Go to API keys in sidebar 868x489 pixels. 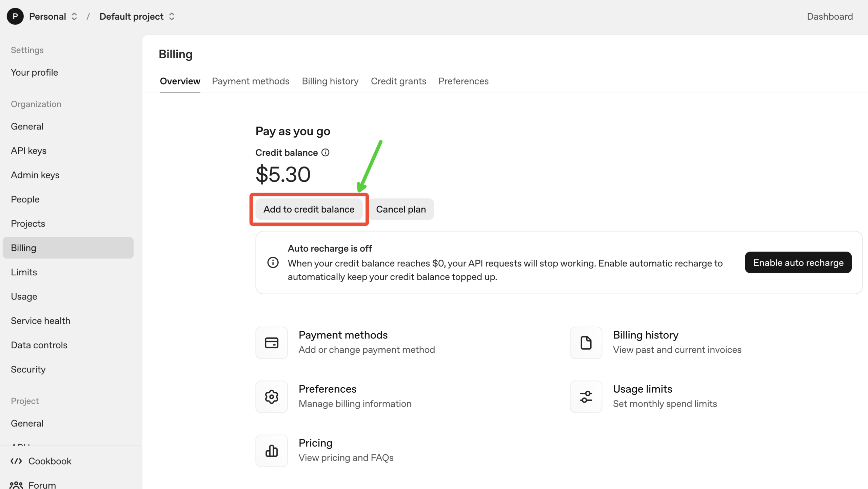click(28, 151)
